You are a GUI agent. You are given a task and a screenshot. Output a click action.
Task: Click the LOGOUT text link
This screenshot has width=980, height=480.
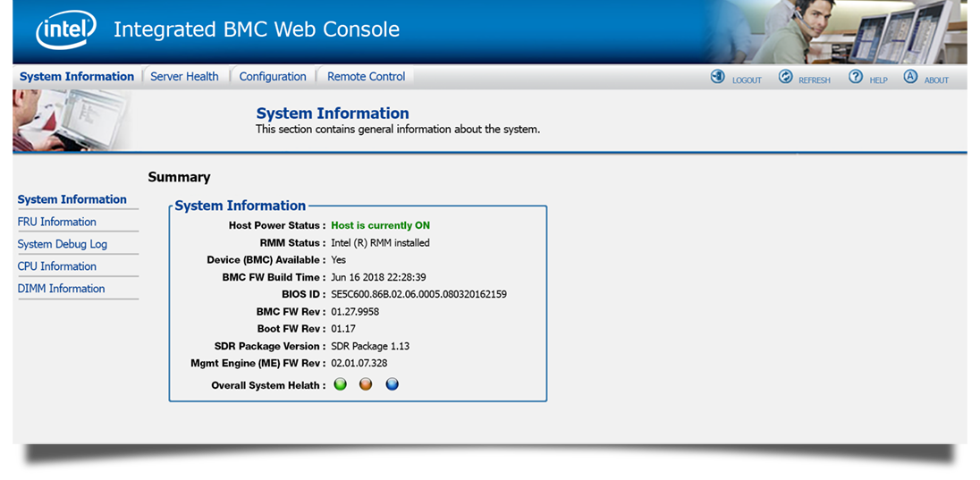[x=747, y=80]
